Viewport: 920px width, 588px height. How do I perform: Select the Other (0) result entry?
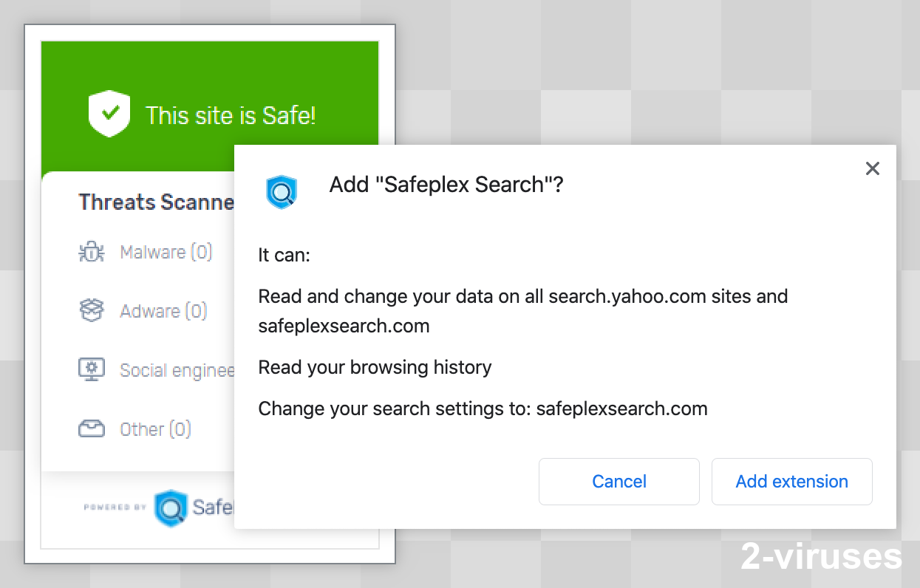coord(155,428)
